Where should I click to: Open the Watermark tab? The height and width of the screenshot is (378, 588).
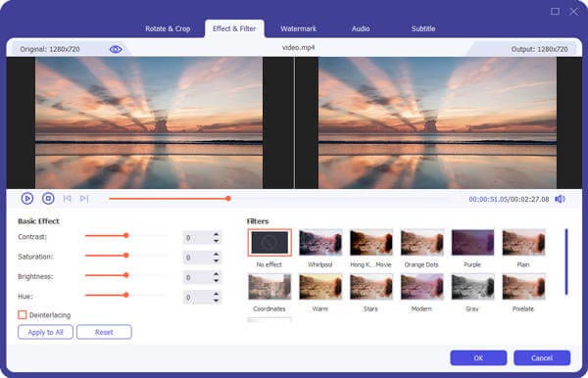(x=299, y=28)
